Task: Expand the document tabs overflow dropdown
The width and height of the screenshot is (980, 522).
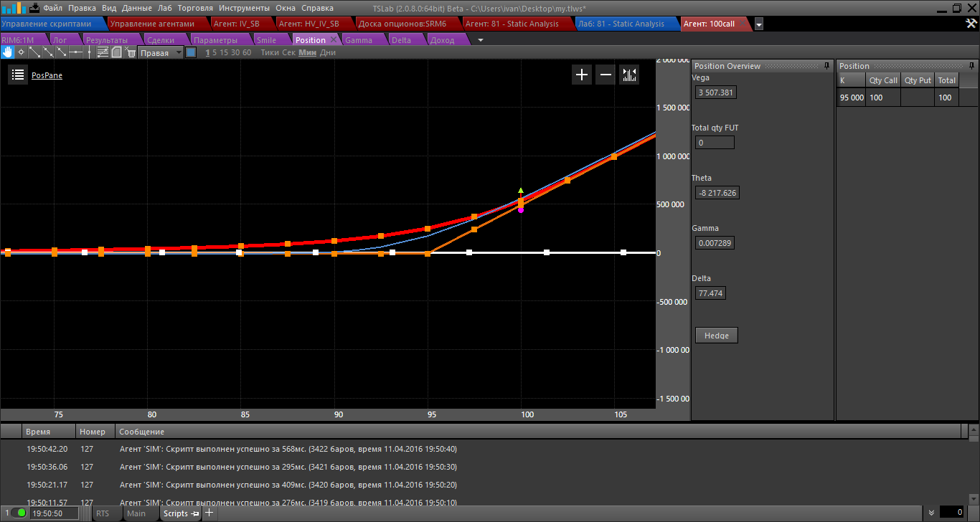Action: tap(759, 24)
